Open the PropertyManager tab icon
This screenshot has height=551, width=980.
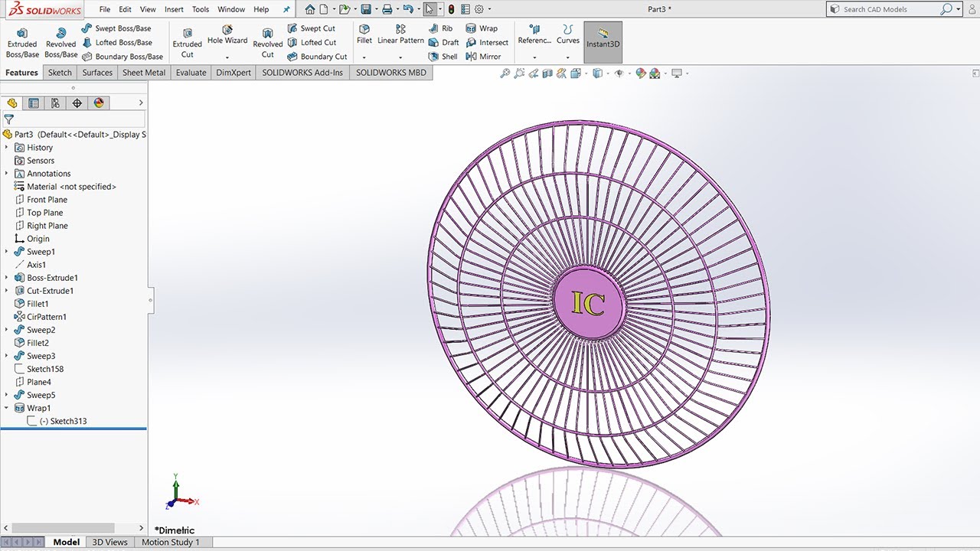coord(33,103)
